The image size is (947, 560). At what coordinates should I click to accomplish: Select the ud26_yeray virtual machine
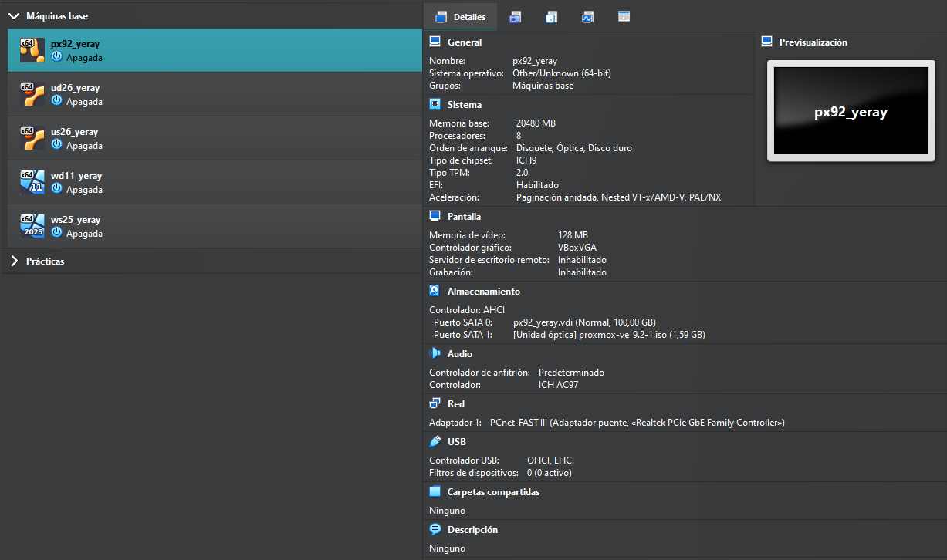[x=215, y=94]
